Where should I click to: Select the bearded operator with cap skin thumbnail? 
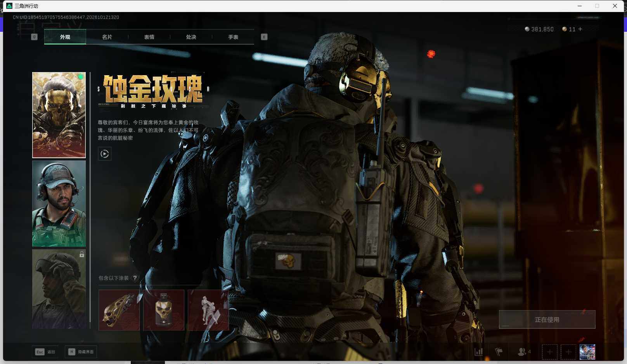pyautogui.click(x=59, y=204)
